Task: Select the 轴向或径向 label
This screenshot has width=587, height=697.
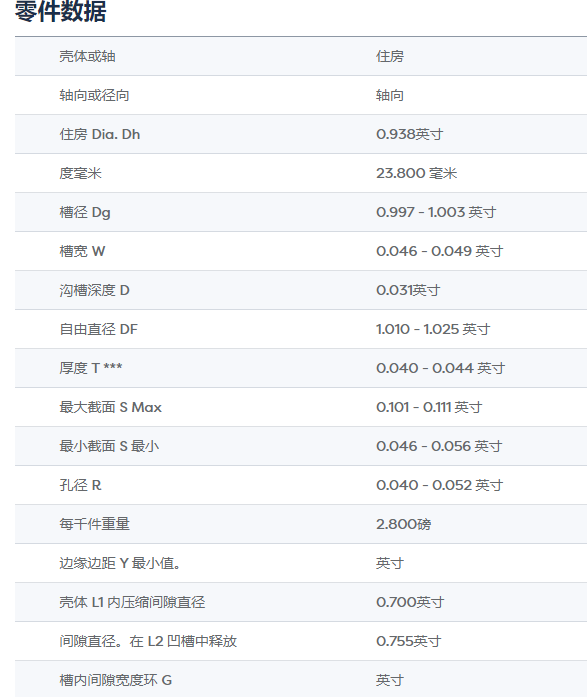Action: coord(94,95)
